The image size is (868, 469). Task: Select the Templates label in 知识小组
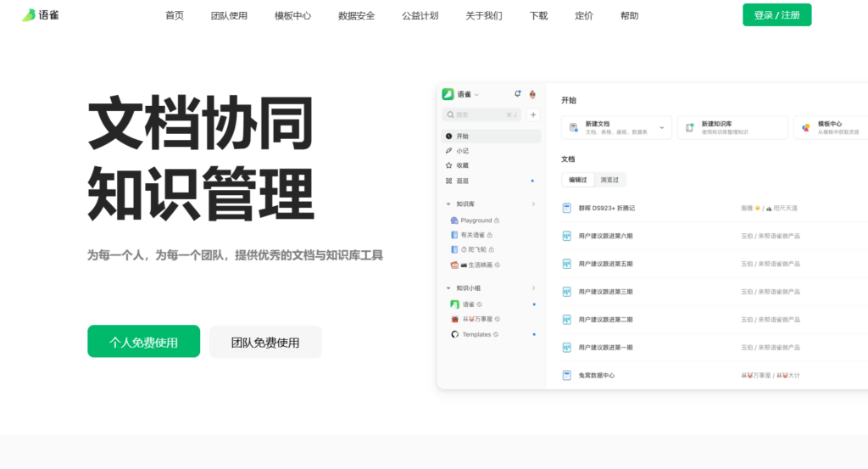[476, 334]
